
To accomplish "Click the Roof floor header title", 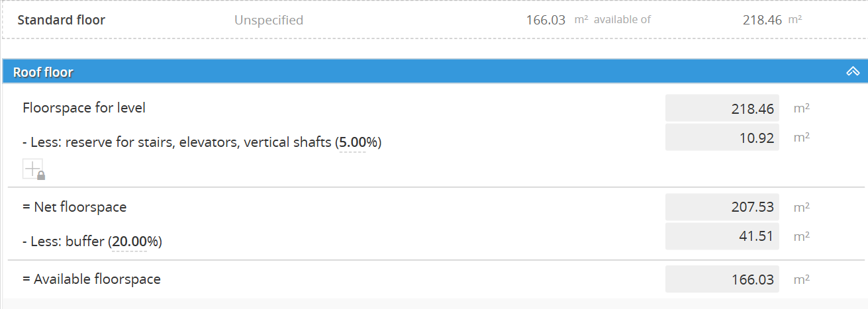I will (x=43, y=72).
